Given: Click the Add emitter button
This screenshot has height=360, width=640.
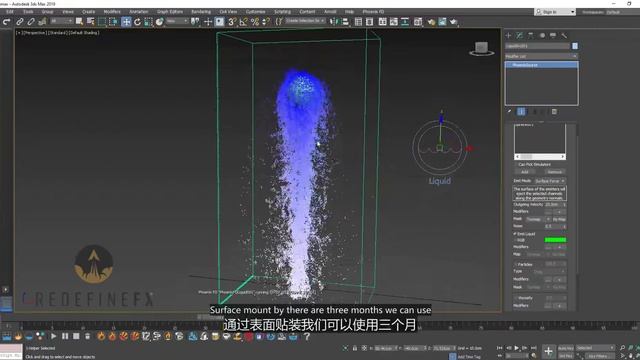Looking at the screenshot, I should (x=524, y=172).
